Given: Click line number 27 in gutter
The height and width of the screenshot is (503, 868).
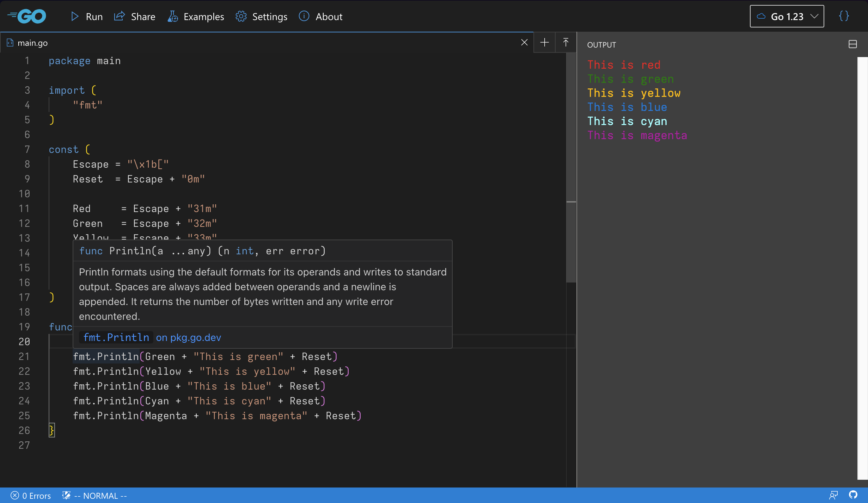Looking at the screenshot, I should click(24, 445).
